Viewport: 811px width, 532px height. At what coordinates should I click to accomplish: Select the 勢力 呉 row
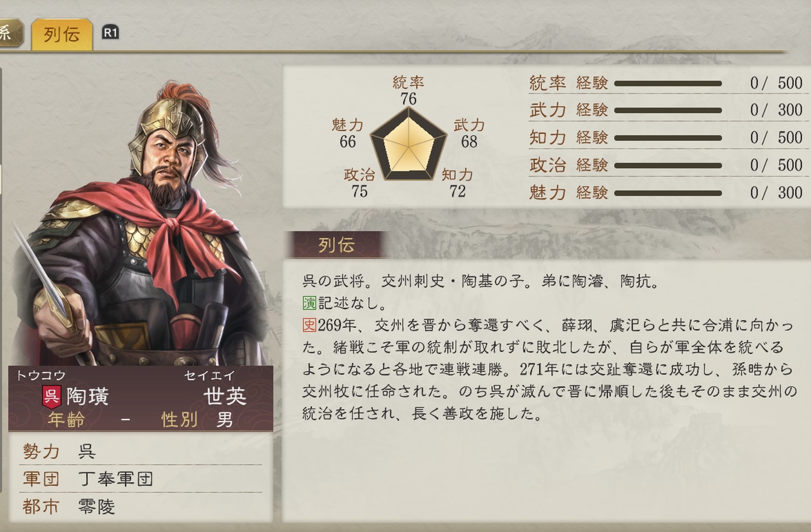point(140,451)
